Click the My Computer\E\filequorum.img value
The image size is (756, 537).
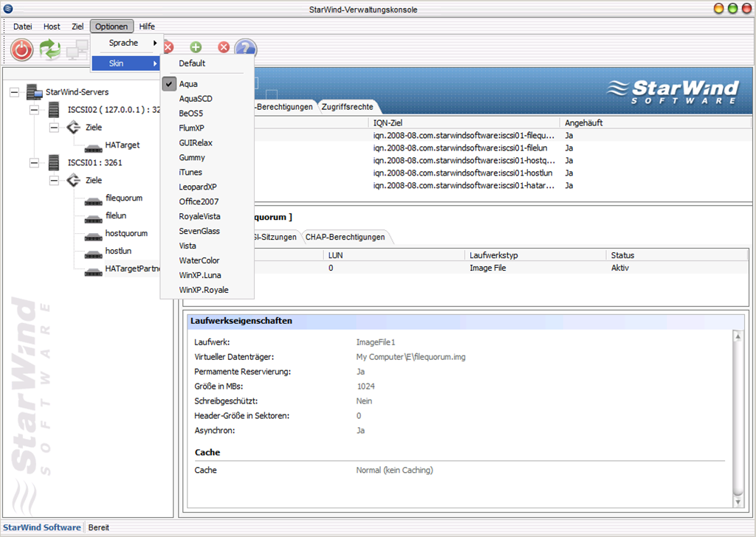coord(410,357)
